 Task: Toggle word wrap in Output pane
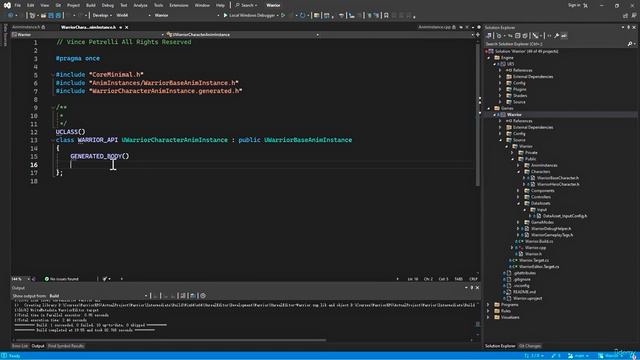(x=193, y=296)
